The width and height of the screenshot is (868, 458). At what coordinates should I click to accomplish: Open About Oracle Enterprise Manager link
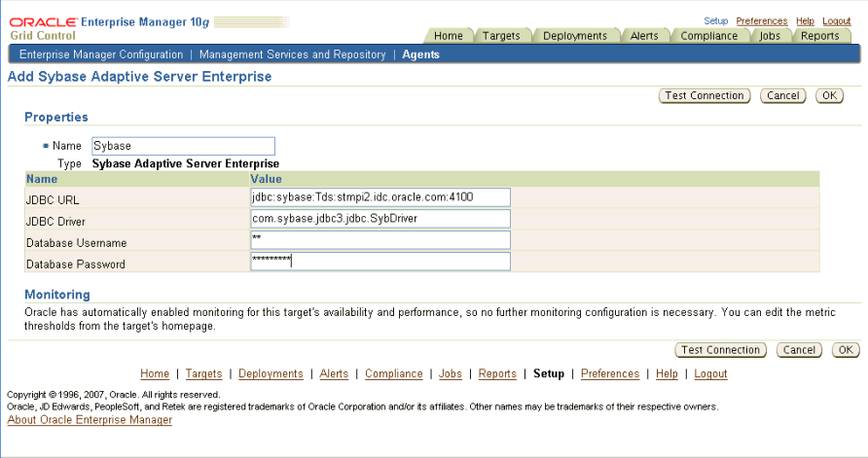point(90,420)
